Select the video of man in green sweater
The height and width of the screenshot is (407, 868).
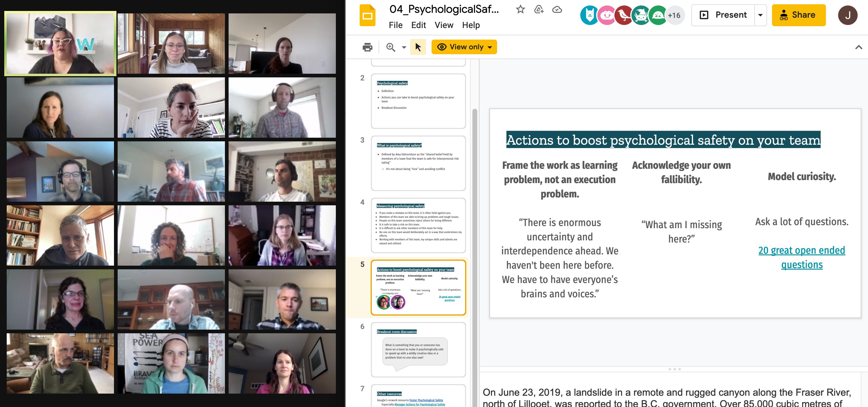tap(60, 363)
